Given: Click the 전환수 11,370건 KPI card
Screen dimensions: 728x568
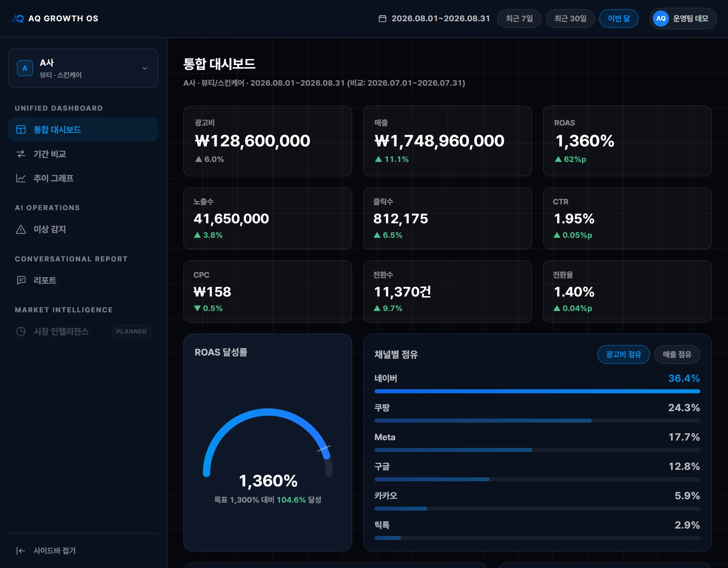Looking at the screenshot, I should click(x=448, y=291).
